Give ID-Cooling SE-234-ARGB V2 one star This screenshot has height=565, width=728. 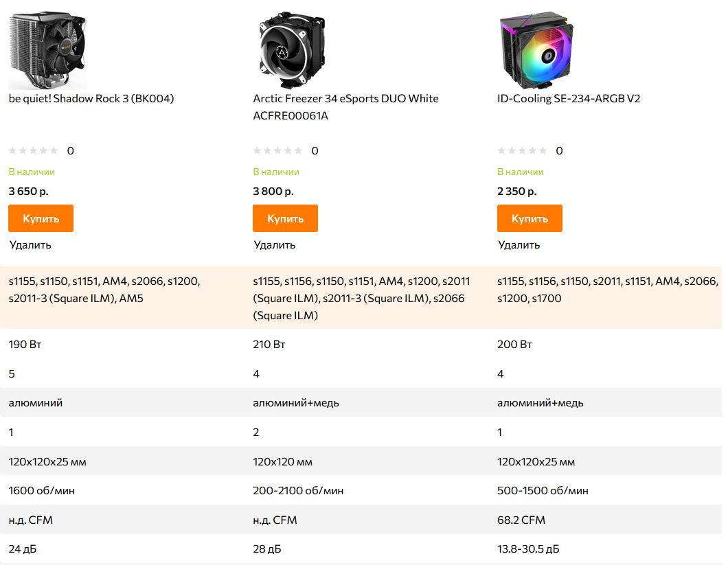point(502,151)
